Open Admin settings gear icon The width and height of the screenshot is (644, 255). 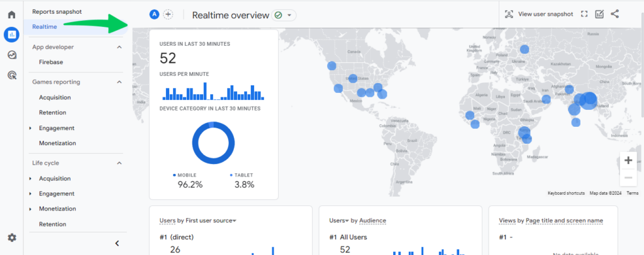tap(11, 237)
